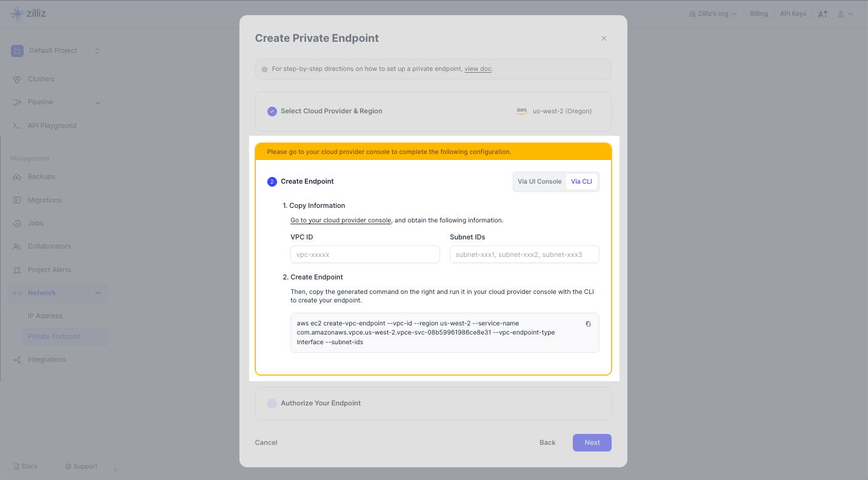Copy the generated AWS CLI command
This screenshot has width=868, height=480.
click(x=588, y=324)
